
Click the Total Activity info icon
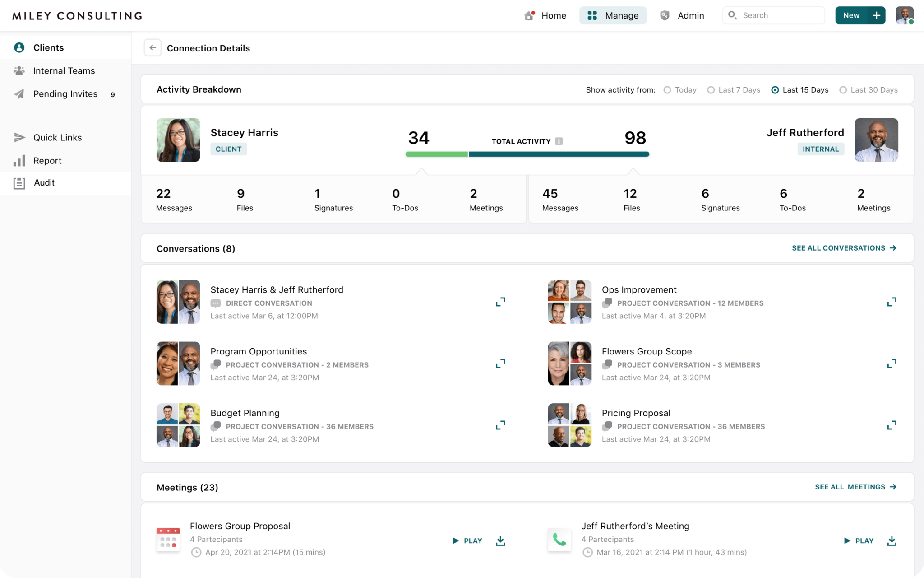[559, 140]
